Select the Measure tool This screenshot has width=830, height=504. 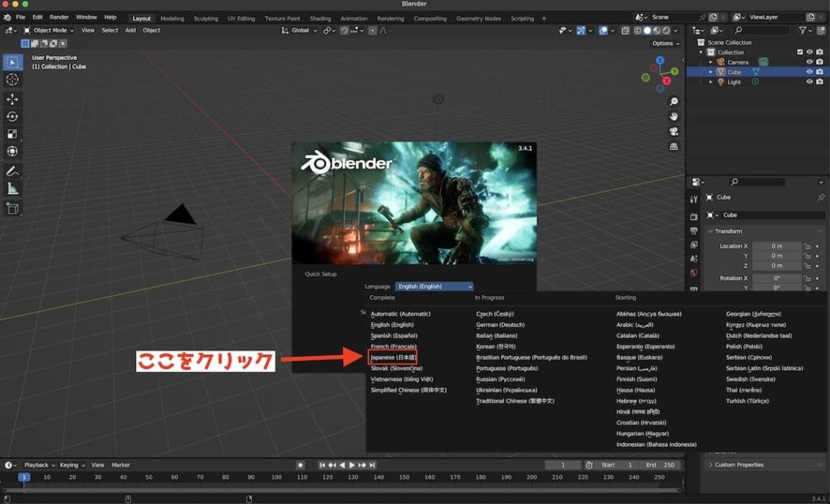coord(12,189)
